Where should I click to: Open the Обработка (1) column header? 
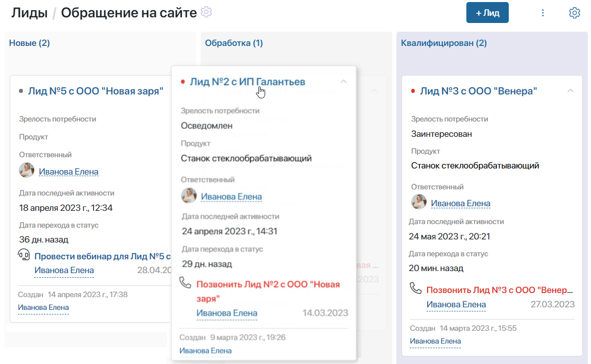coord(233,43)
